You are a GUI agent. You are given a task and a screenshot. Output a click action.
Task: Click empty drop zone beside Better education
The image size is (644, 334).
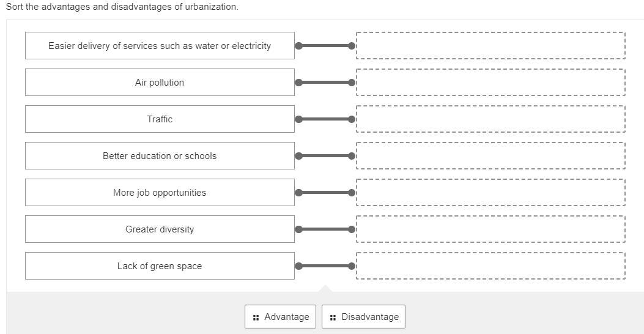tap(490, 156)
